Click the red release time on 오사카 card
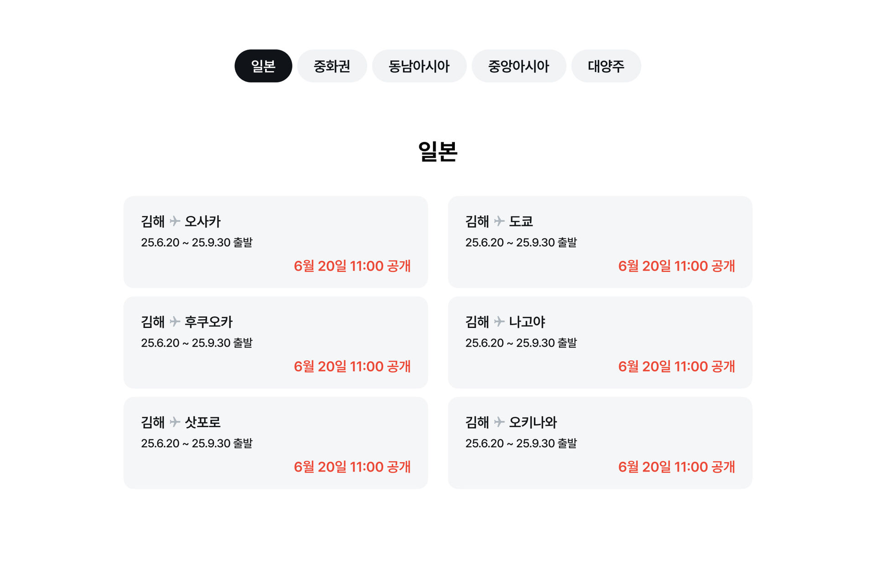 [352, 266]
